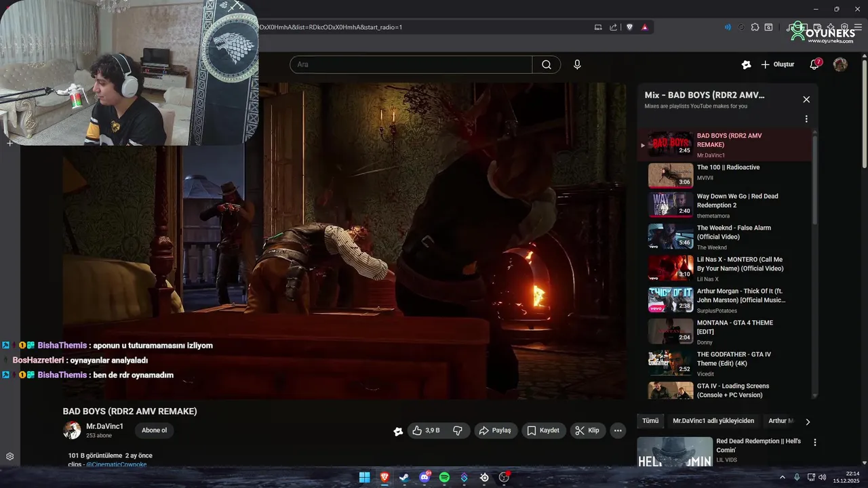Open Red Dead Redemption || Hell's Comin' video
This screenshot has width=868, height=488.
(x=722, y=451)
